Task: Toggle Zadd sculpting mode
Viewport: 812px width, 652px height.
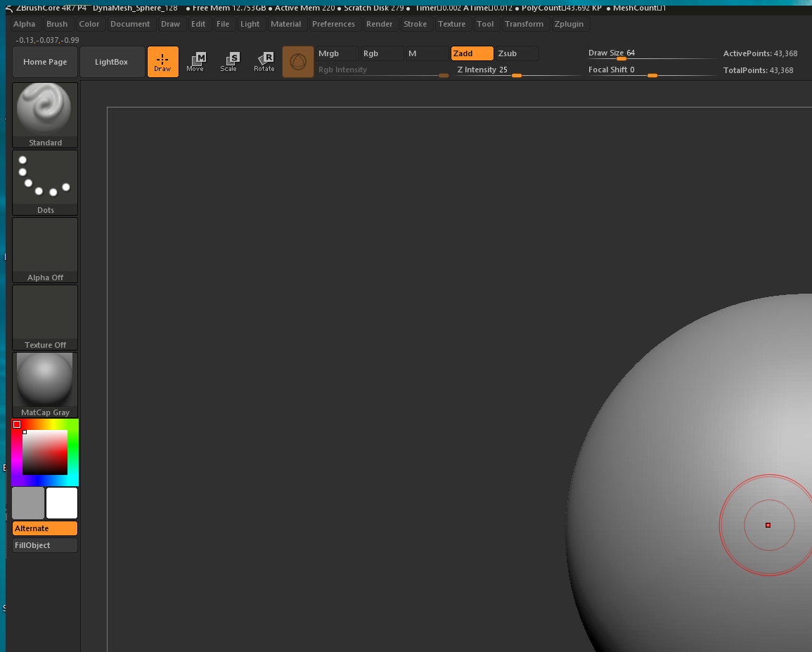Action: (472, 53)
